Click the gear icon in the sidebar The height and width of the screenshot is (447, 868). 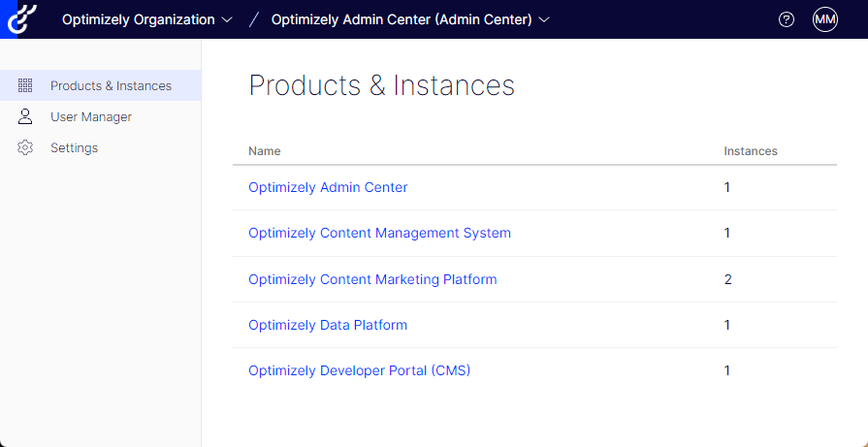[26, 147]
